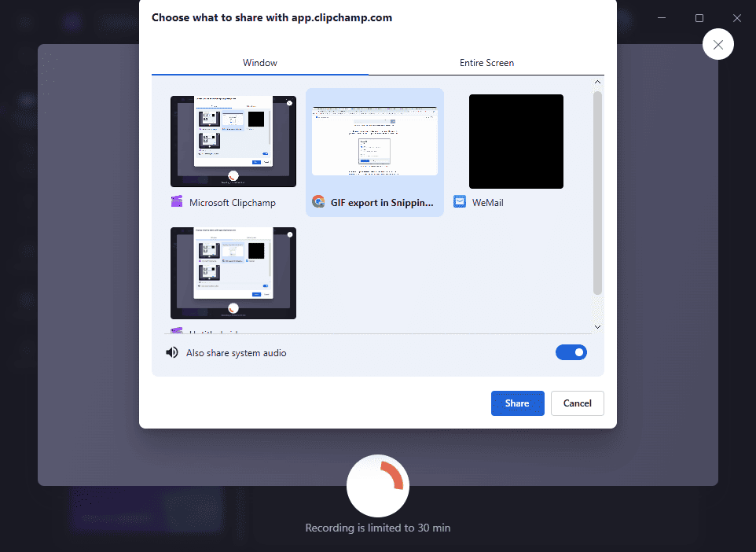This screenshot has width=756, height=552.
Task: Select the Untitled window thumbnail in second row
Action: click(233, 273)
